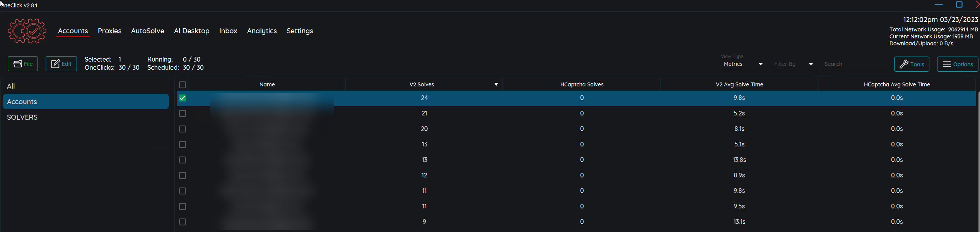The image size is (980, 232).
Task: Click into the Search field
Action: coord(854,64)
